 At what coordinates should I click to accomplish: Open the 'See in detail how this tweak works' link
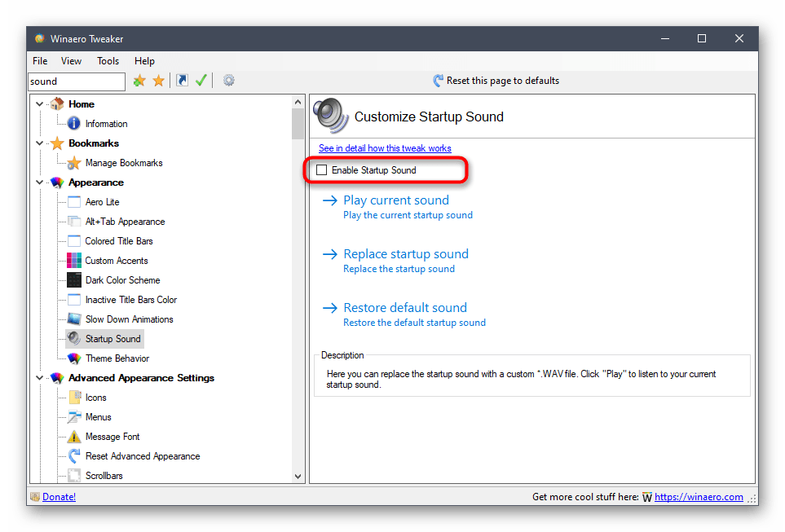coord(385,148)
